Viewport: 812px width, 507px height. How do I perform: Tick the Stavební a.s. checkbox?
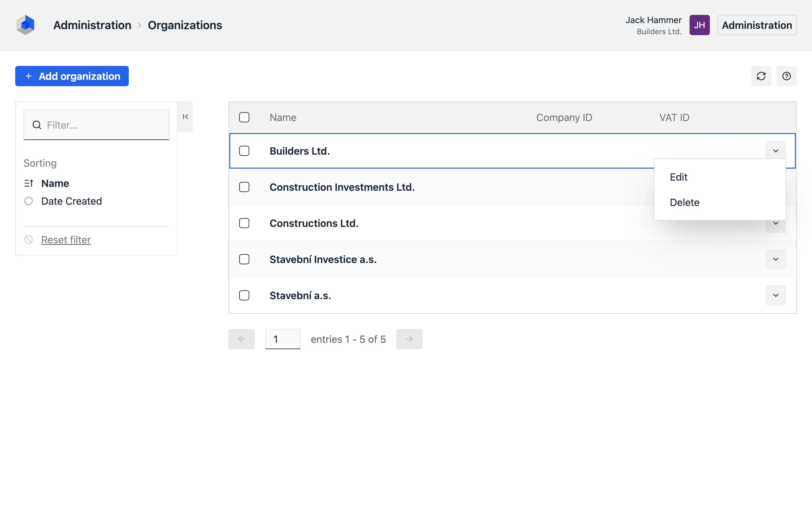[244, 295]
